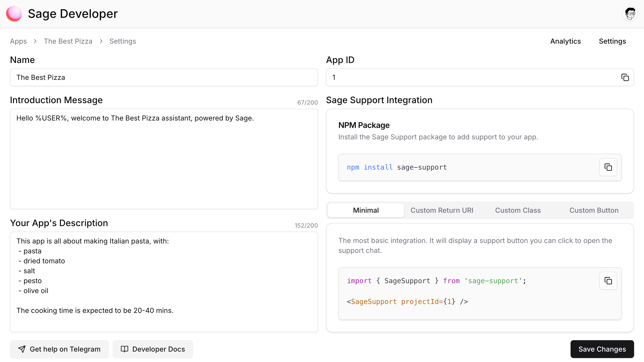Open Apps via breadcrumb link
Image resolution: width=644 pixels, height=362 pixels.
pos(18,41)
